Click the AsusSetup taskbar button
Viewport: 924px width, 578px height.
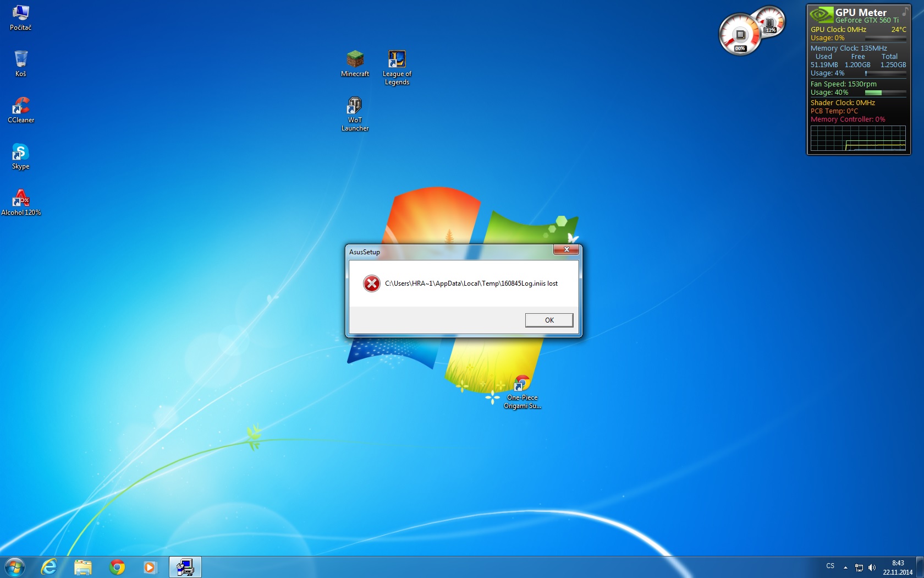point(185,567)
